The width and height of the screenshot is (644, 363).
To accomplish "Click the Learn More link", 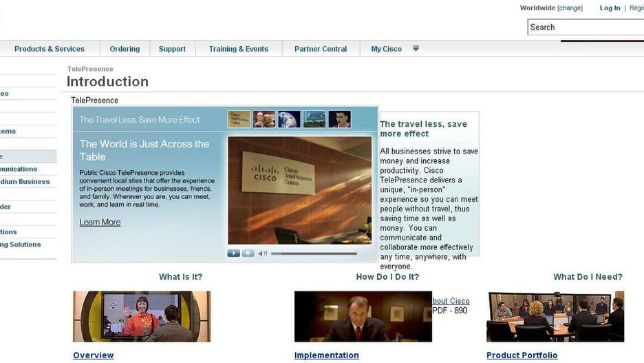I will (x=100, y=222).
